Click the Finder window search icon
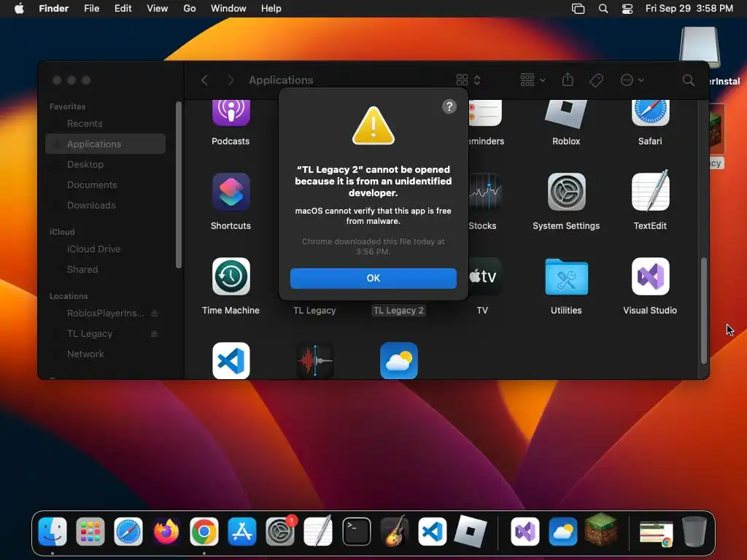The height and width of the screenshot is (560, 747). [688, 80]
